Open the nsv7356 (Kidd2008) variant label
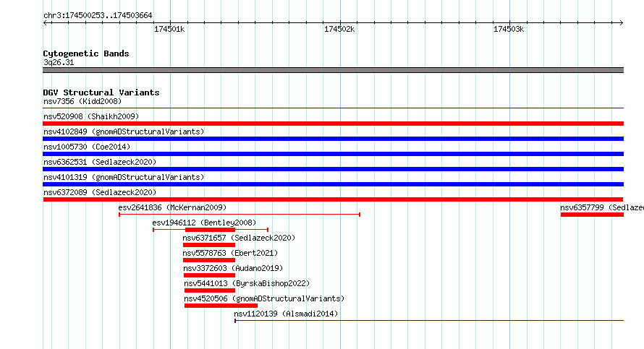Screen dimensions: 644x349 tap(82, 101)
